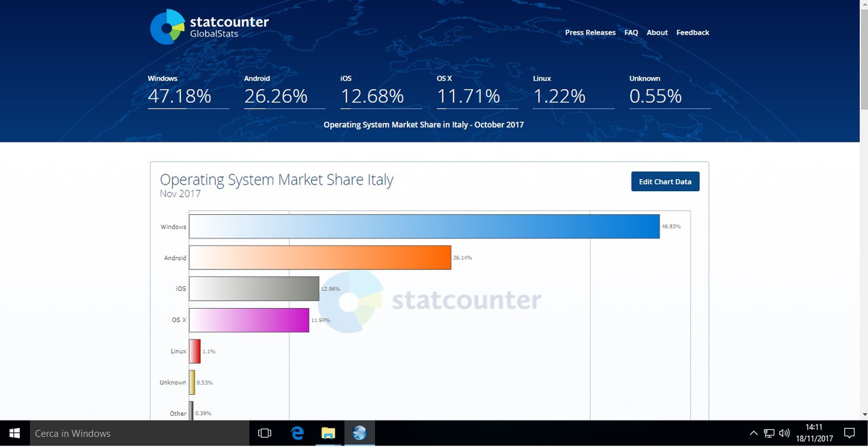Screen dimensions: 868x447
Task: Click the gray iOS chart bar
Action: [x=254, y=289]
